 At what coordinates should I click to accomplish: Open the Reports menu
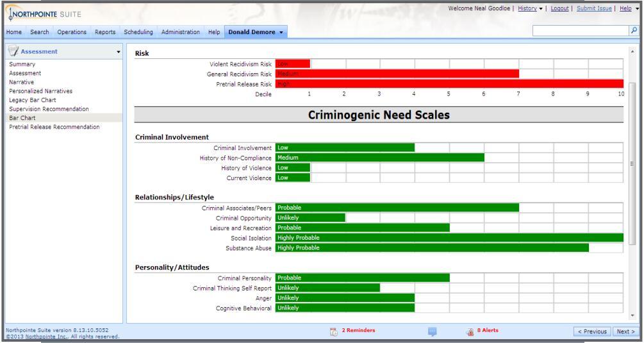pyautogui.click(x=105, y=31)
